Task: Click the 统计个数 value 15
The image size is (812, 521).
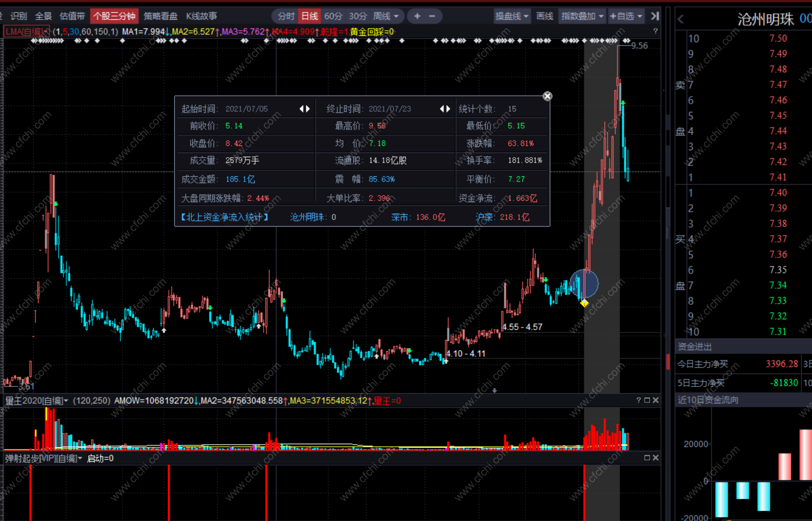Action: (512, 109)
